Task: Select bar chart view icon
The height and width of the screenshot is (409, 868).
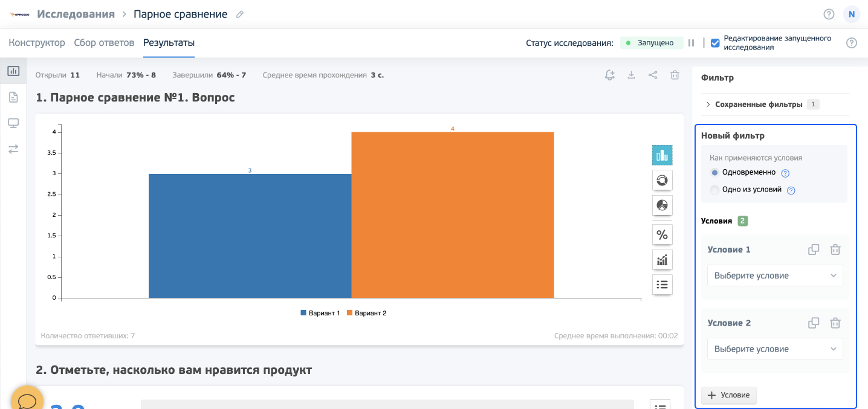Action: coord(662,155)
